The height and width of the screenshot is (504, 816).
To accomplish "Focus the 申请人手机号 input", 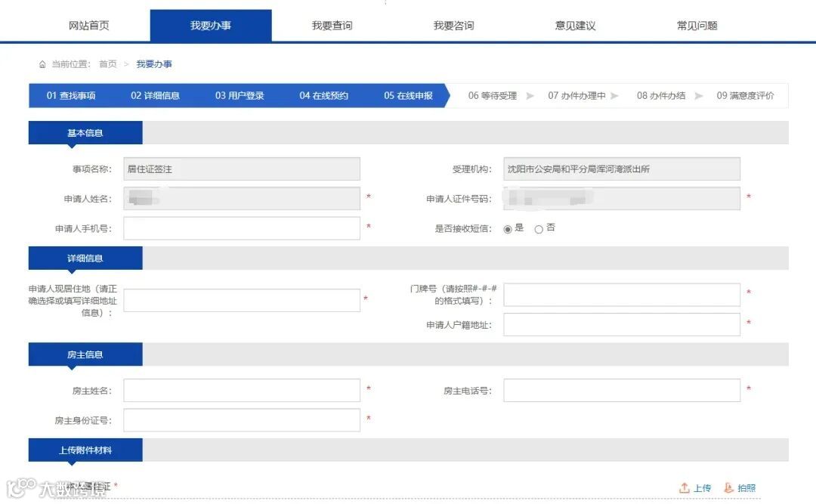I will 242,228.
